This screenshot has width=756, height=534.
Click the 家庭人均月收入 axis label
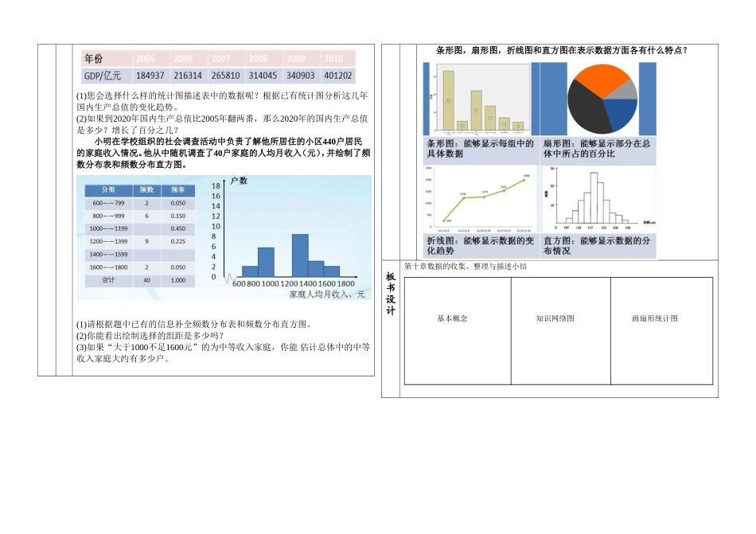pos(327,294)
